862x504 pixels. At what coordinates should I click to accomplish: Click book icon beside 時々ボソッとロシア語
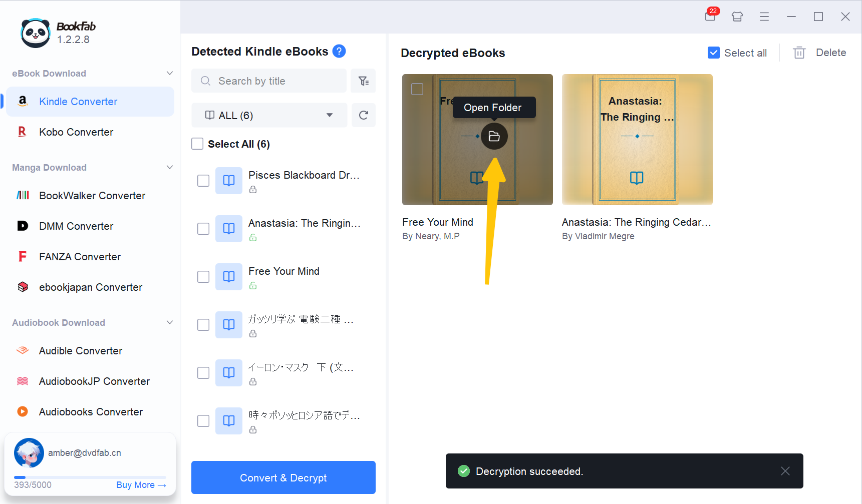pos(229,420)
